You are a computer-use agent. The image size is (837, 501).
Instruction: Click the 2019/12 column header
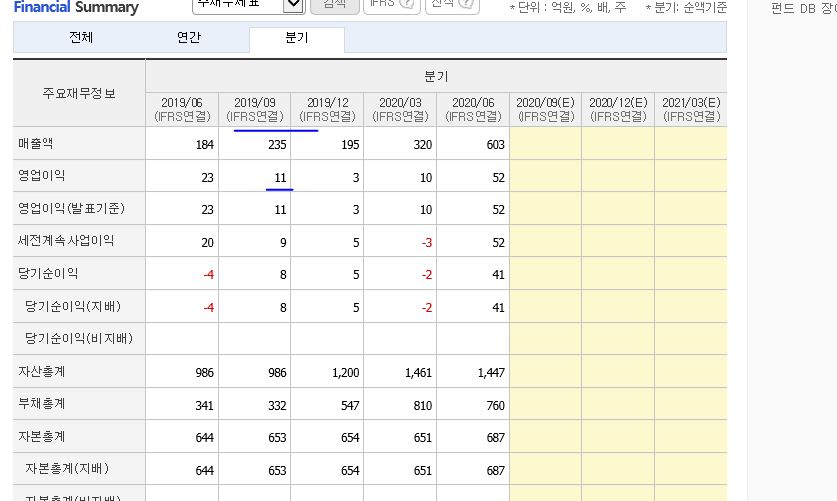click(327, 109)
